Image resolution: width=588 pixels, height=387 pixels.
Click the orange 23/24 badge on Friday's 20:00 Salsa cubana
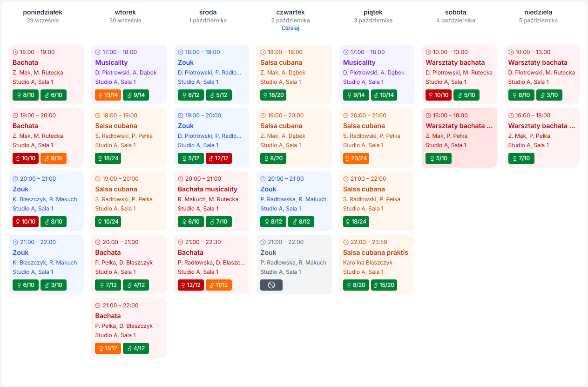coord(356,158)
